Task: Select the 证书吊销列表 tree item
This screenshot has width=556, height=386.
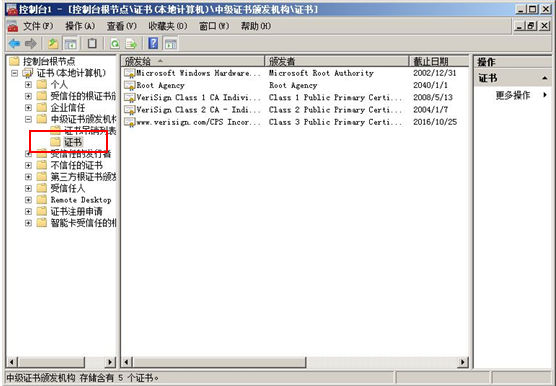Action: coord(90,131)
